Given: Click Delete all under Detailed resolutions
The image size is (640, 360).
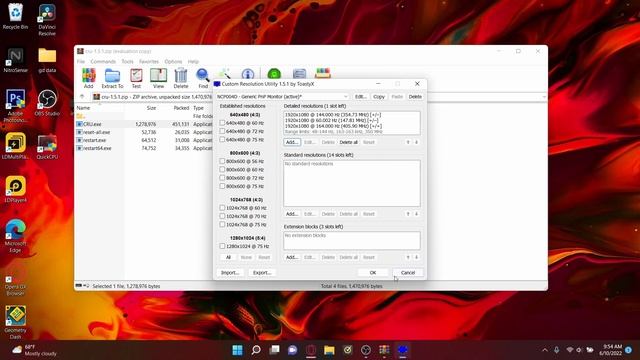Looking at the screenshot, I should (x=348, y=142).
